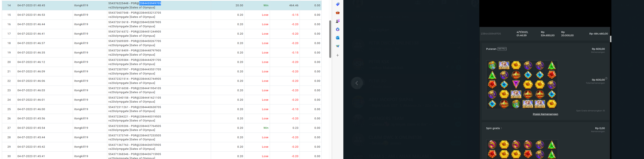Add a sidebar app with plus icon

337,55
